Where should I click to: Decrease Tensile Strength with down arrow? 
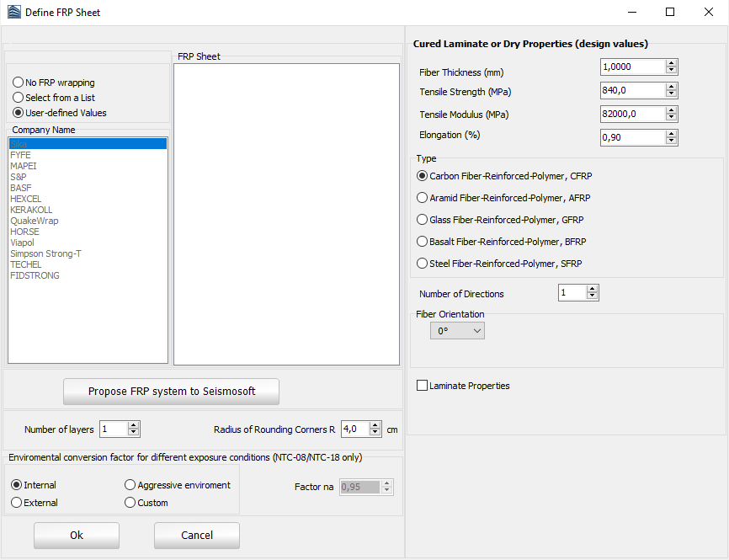pos(671,94)
